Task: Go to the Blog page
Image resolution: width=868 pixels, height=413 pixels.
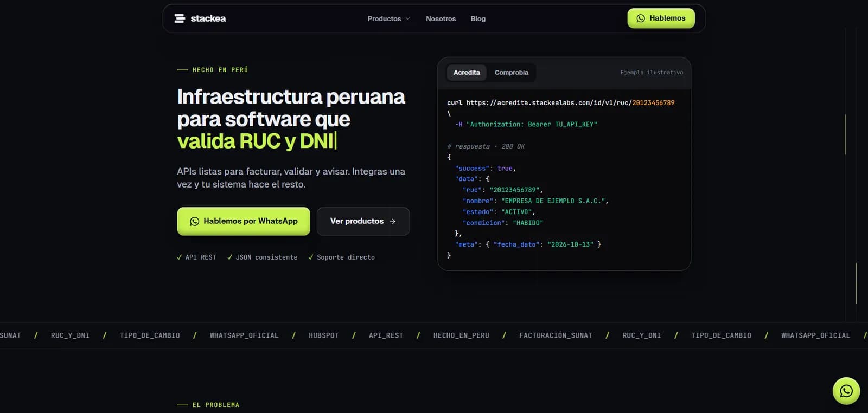Action: click(x=478, y=18)
